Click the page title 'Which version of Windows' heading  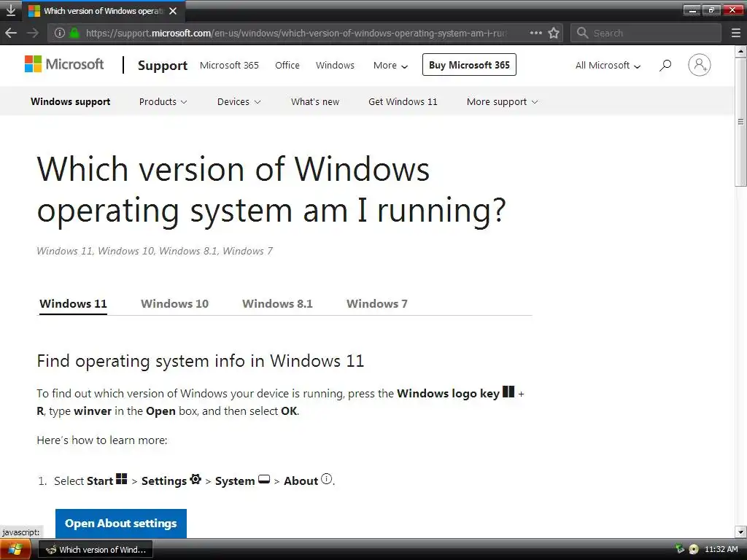pyautogui.click(x=271, y=190)
